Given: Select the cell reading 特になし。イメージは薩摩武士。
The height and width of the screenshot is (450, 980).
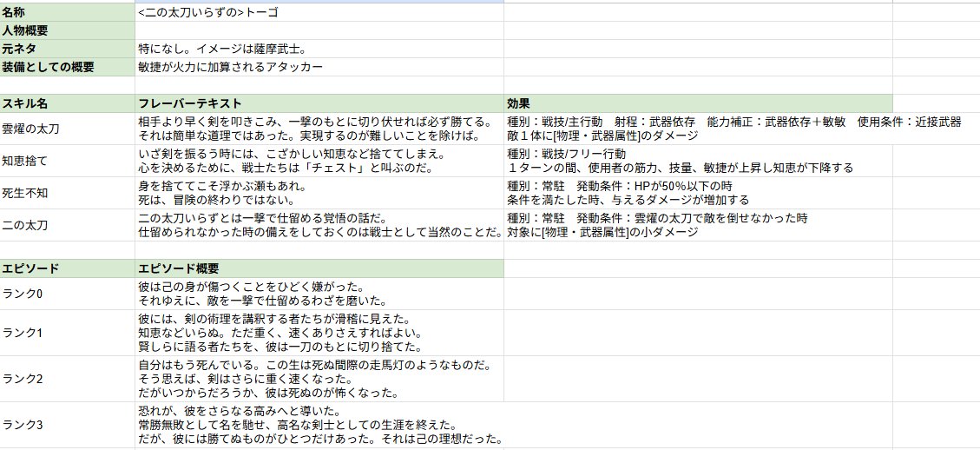Looking at the screenshot, I should click(x=319, y=49).
